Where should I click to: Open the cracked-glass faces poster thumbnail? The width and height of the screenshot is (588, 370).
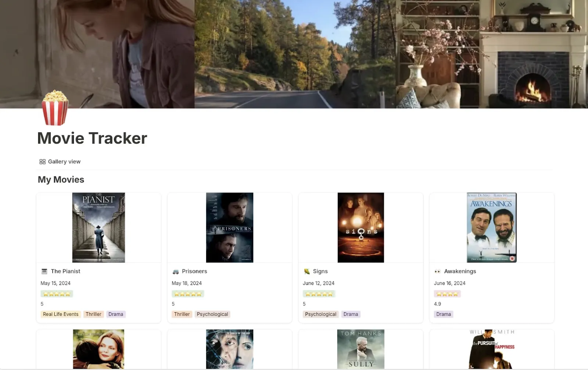pos(230,349)
